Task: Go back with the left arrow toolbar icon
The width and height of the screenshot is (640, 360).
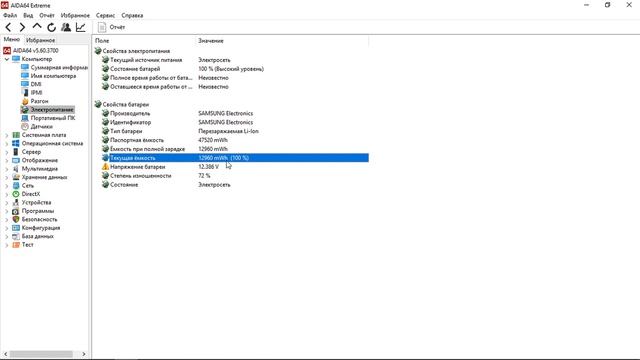Action: [9, 27]
